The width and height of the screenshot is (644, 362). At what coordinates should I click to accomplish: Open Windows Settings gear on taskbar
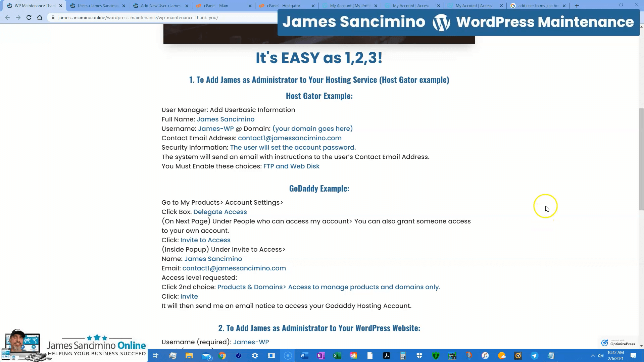(255, 356)
